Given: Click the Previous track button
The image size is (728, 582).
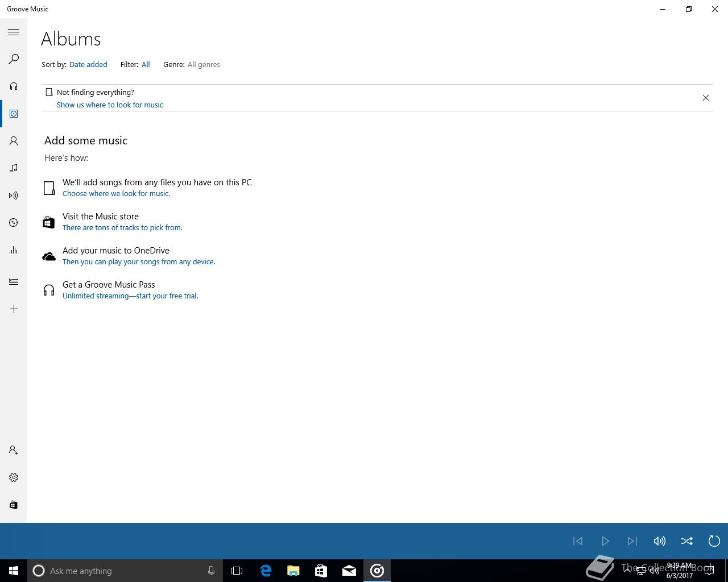Looking at the screenshot, I should coord(578,541).
